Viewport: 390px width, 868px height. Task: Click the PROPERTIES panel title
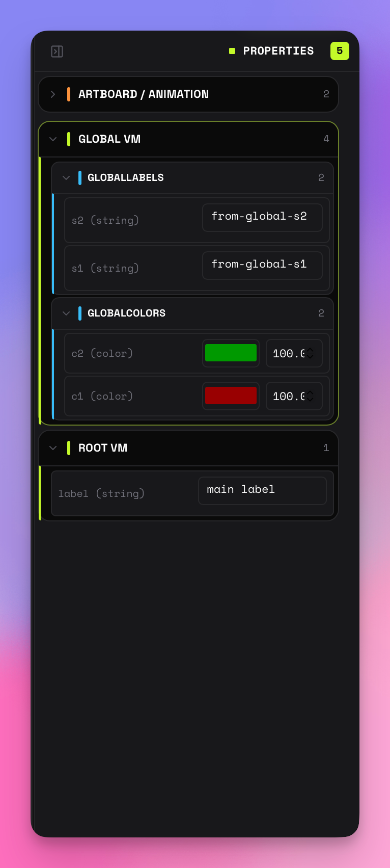click(278, 51)
